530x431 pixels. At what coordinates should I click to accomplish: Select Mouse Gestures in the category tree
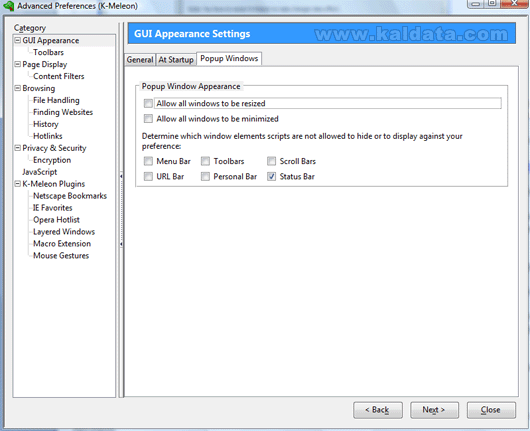(61, 256)
